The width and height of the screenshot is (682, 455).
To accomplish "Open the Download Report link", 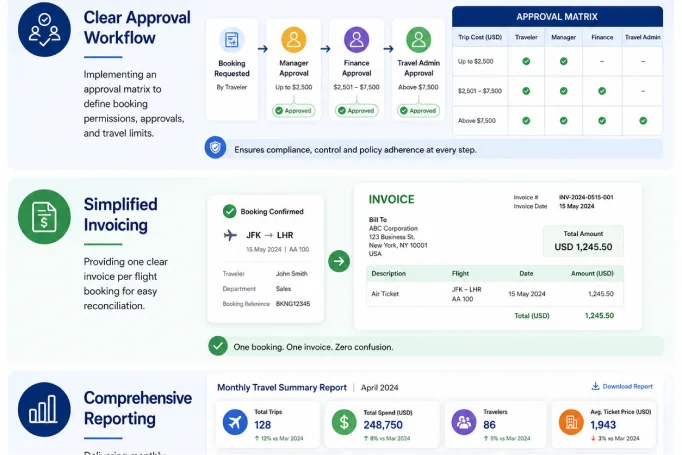I will (x=622, y=386).
